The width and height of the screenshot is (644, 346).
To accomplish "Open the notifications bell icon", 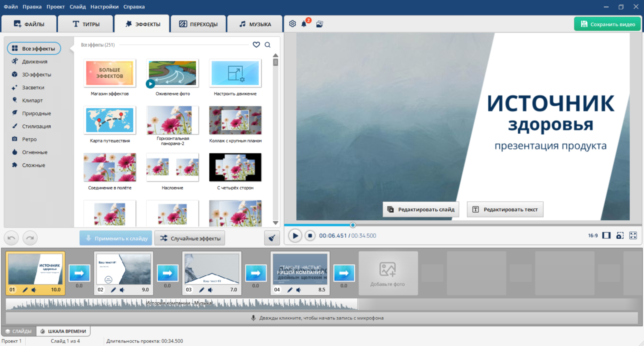I will tap(304, 24).
